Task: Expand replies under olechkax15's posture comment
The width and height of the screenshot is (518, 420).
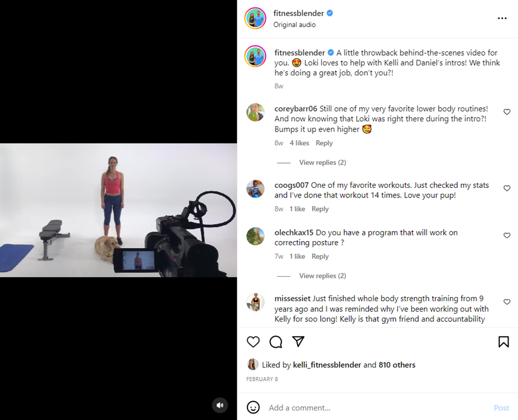Action: point(322,276)
